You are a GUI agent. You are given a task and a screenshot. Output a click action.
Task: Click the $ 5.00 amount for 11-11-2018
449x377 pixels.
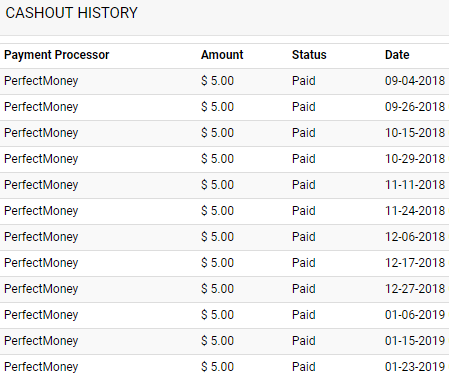point(217,185)
